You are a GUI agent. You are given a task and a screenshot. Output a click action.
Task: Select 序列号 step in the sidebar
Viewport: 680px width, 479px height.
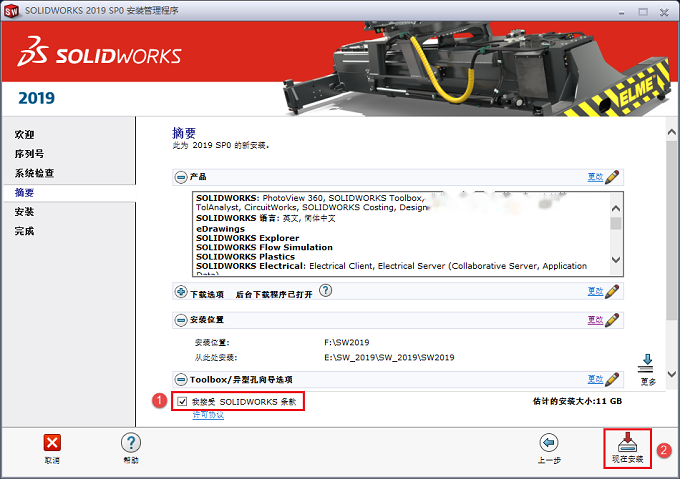tap(29, 154)
